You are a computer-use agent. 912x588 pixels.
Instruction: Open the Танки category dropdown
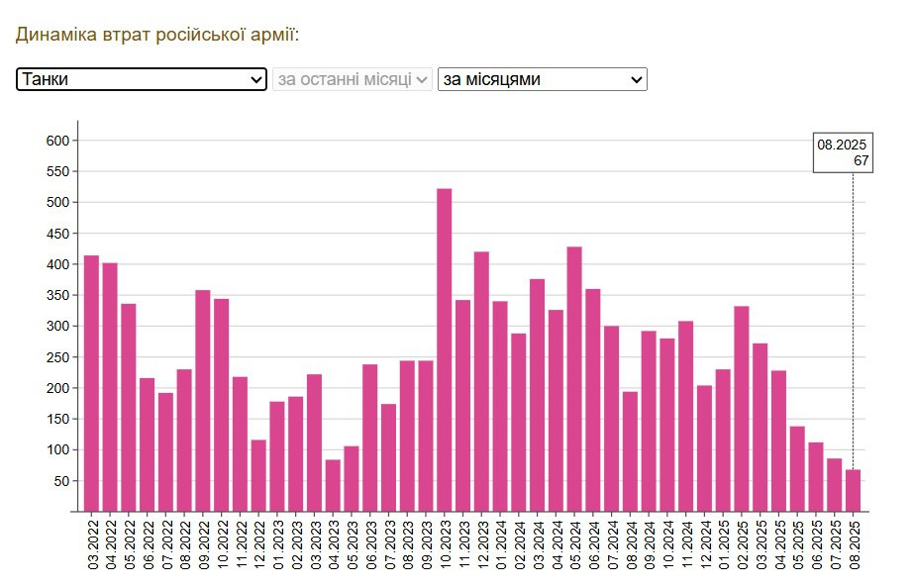142,79
